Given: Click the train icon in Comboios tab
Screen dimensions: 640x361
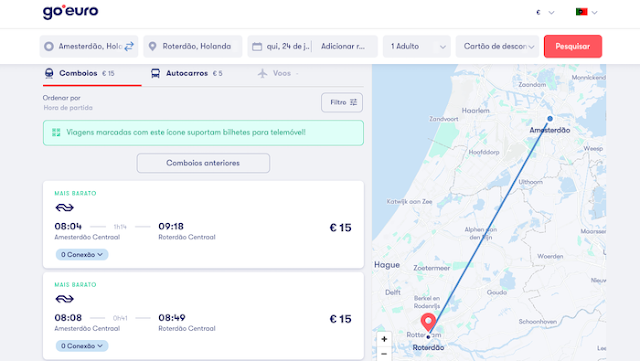Looking at the screenshot, I should (x=49, y=74).
